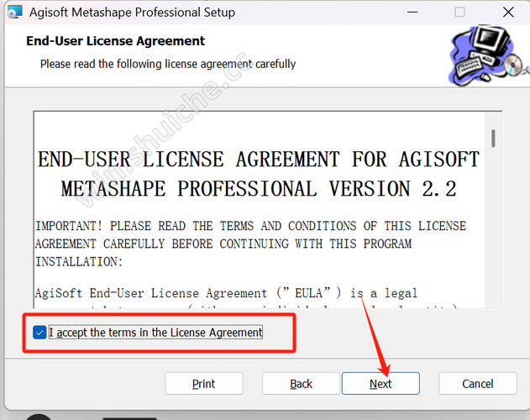Minimize the setup window
530x420 pixels.
[x=412, y=12]
